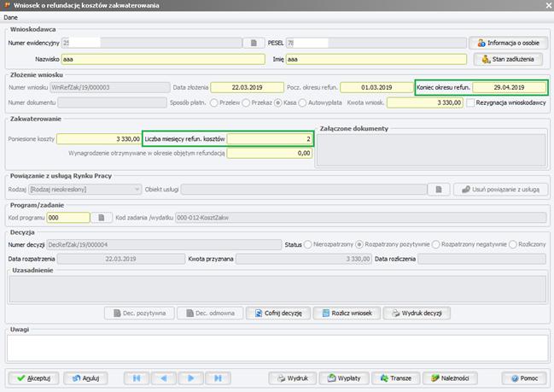
Task: Click the Uzasadnienie text area
Action: tap(277, 290)
